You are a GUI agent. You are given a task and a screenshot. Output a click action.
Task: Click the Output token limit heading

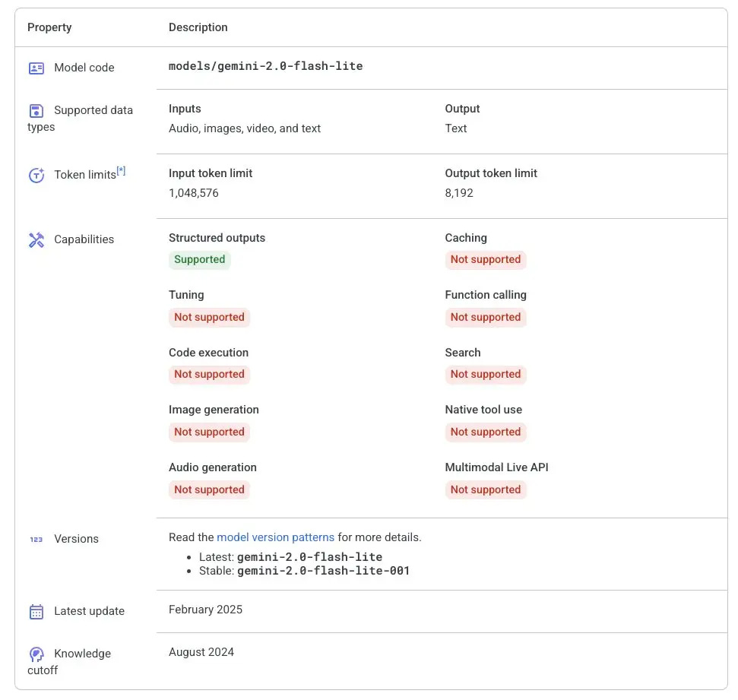click(x=491, y=173)
